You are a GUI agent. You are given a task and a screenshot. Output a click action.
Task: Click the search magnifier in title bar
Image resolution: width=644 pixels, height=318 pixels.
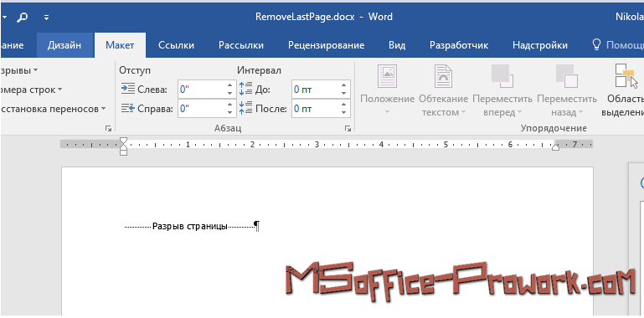(x=23, y=18)
